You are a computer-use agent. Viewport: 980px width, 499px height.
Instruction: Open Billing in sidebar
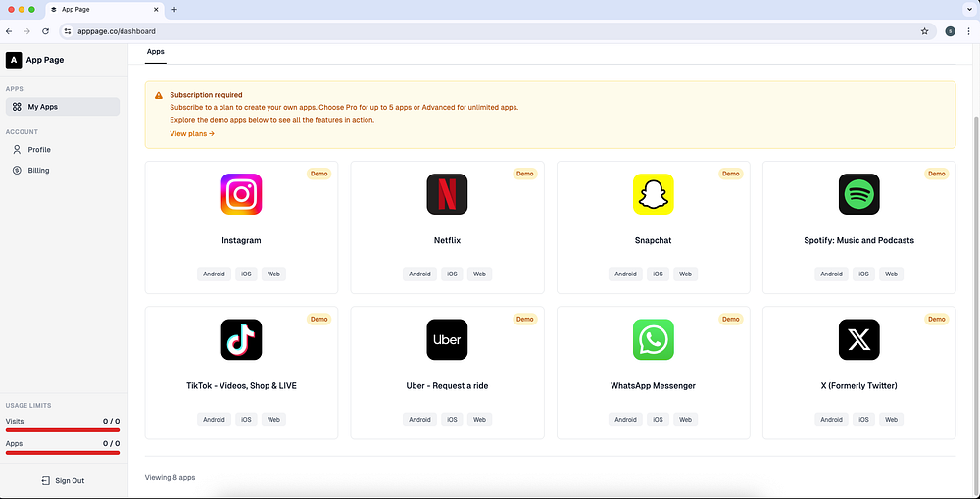(x=63, y=170)
